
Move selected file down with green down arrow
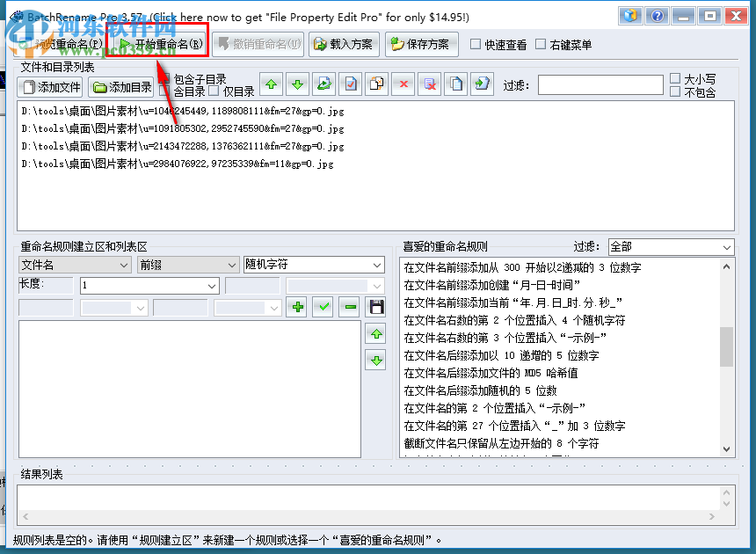tap(298, 84)
